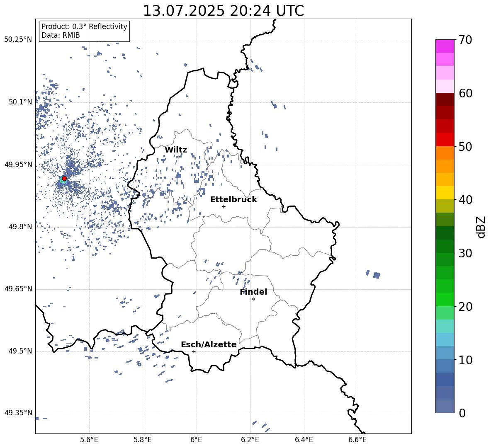Click the 6°E longitude label
491x448 pixels.
click(x=196, y=440)
